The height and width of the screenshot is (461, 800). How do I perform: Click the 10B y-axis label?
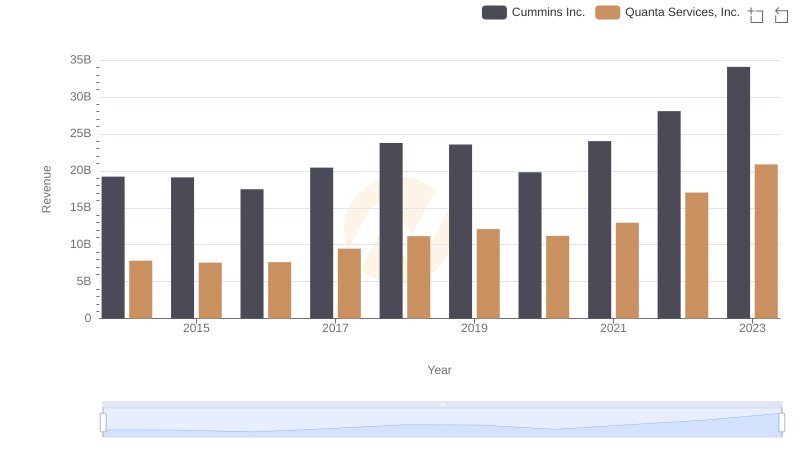click(x=81, y=244)
